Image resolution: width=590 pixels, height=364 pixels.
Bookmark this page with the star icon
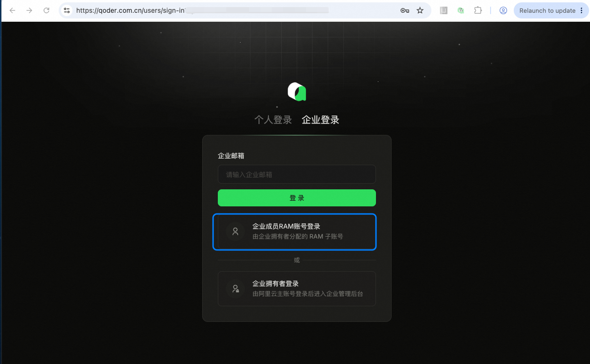point(420,10)
